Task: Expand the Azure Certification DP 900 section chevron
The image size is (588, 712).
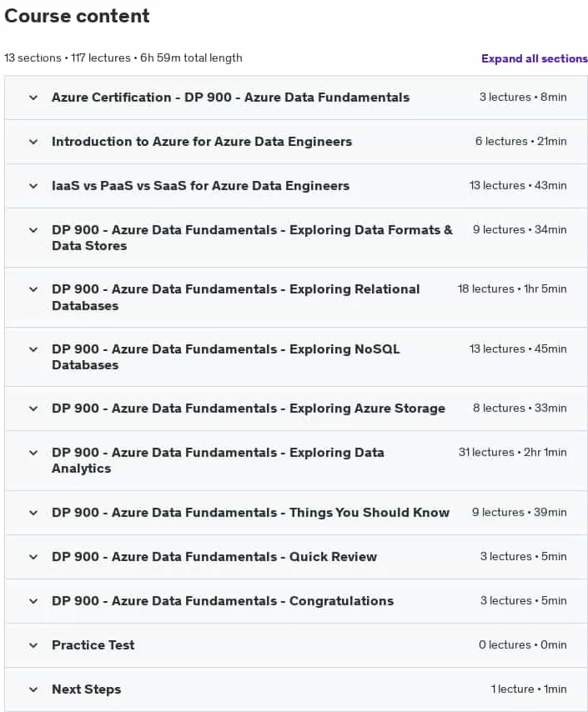Action: pyautogui.click(x=33, y=98)
